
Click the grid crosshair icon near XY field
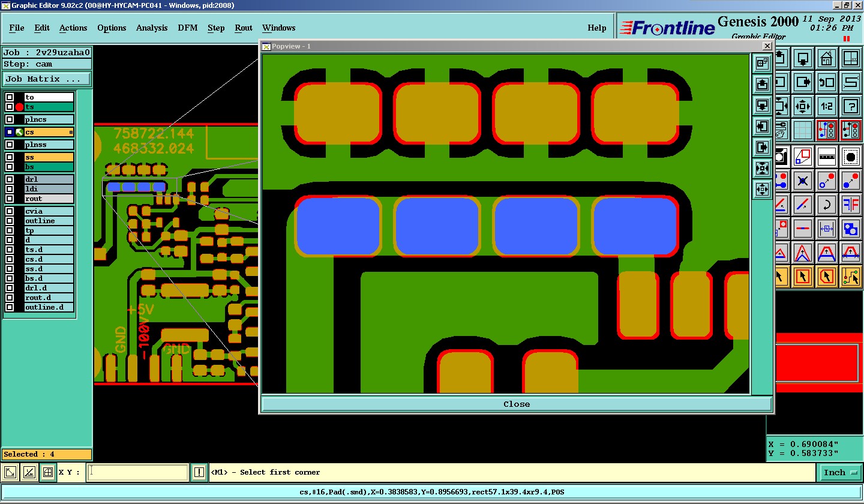coord(48,472)
